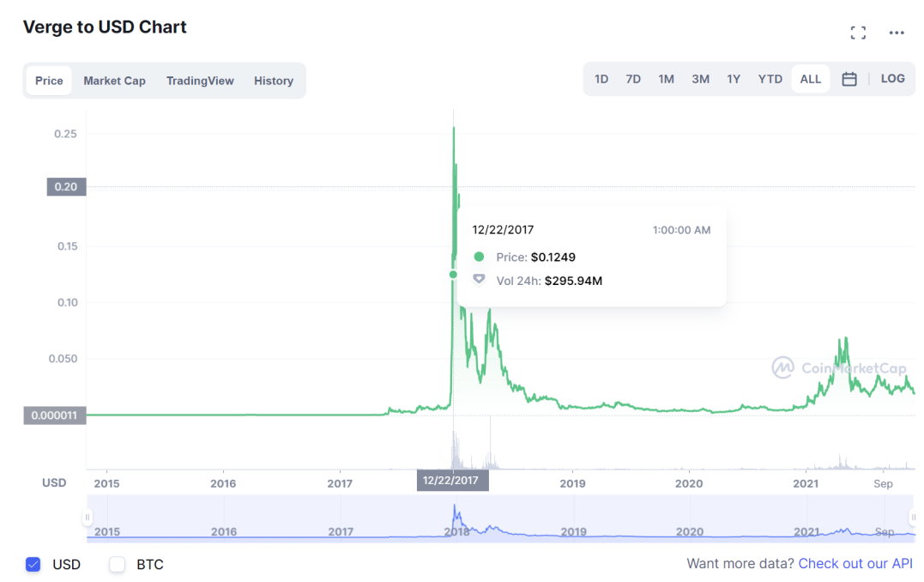Open the calendar date range picker
Viewport: 924px width, 582px height.
pos(849,79)
